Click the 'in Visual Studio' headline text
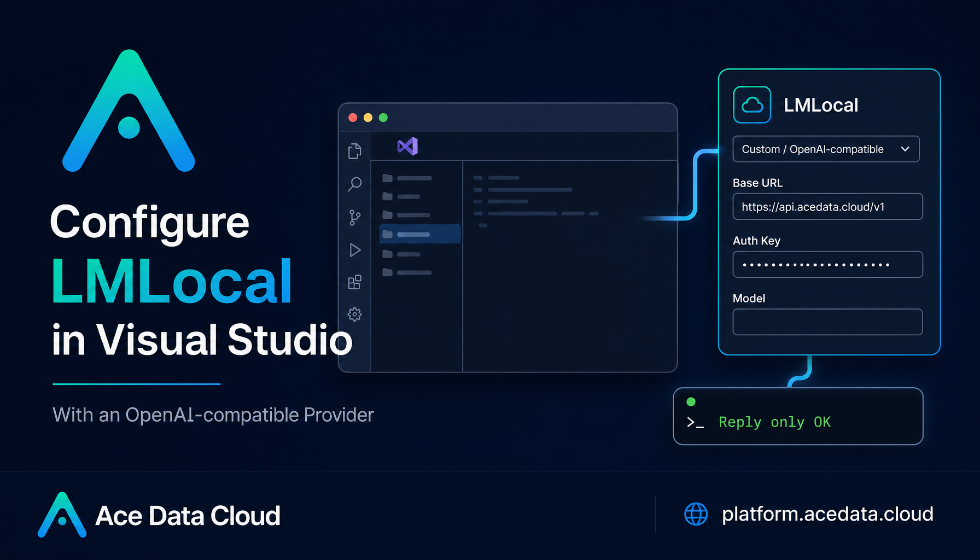The width and height of the screenshot is (980, 560). 202,340
